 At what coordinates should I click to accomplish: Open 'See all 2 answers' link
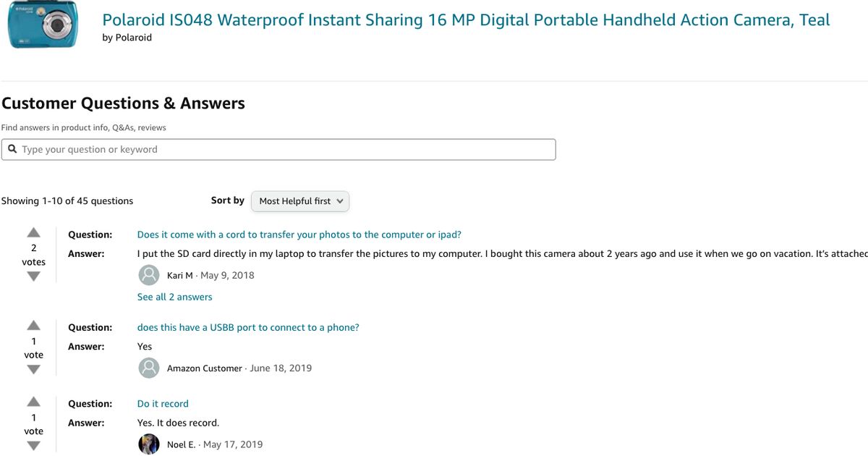pyautogui.click(x=174, y=297)
